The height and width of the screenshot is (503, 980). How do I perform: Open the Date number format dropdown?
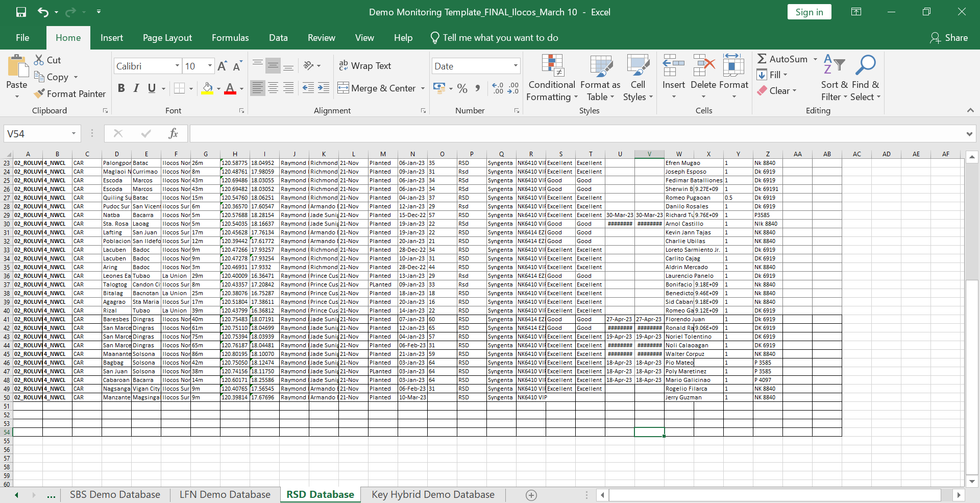516,66
